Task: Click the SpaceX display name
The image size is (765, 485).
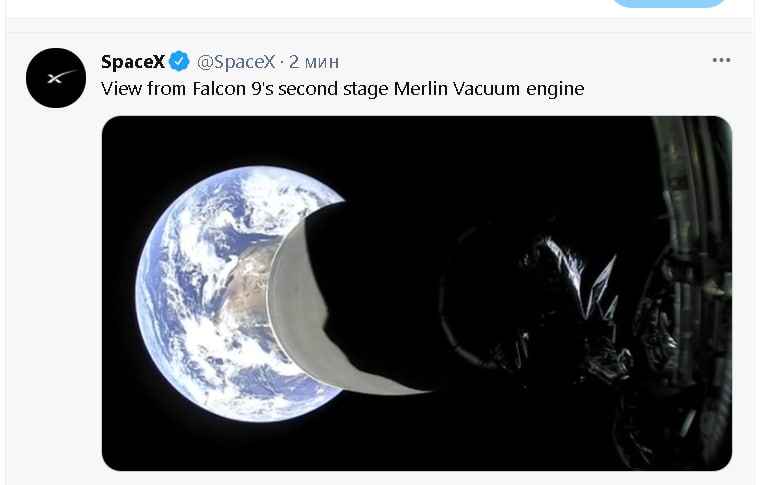Action: click(x=133, y=61)
